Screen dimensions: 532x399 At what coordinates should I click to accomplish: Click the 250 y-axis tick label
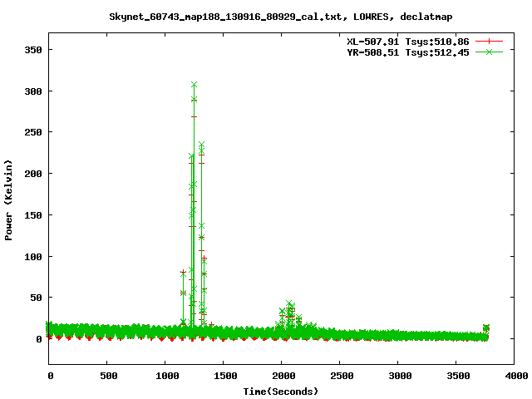(x=33, y=132)
